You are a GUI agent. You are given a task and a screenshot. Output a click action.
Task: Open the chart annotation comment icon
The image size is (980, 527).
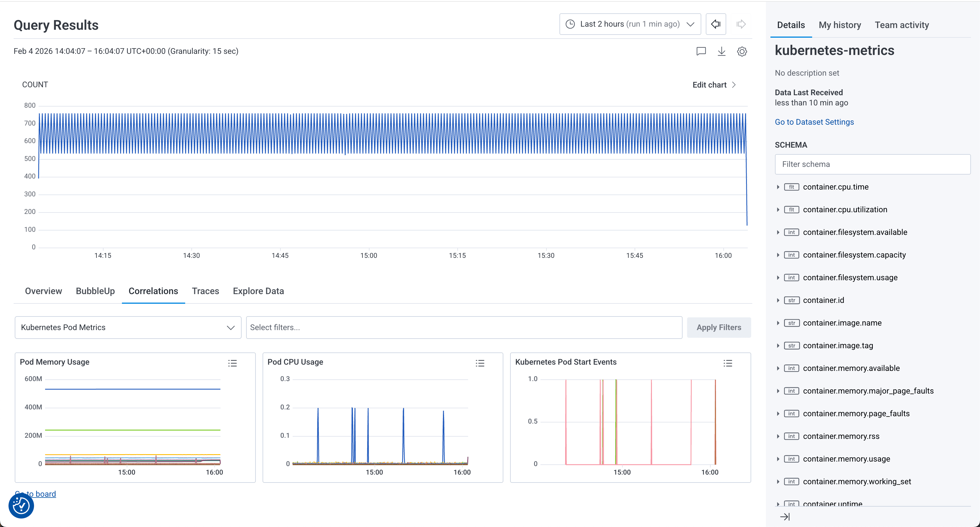click(701, 51)
